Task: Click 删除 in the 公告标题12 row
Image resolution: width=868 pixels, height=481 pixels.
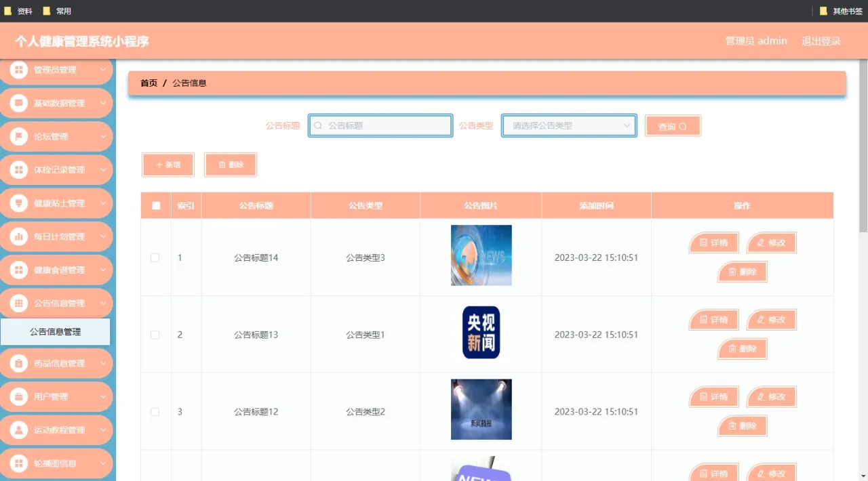Action: click(x=743, y=426)
